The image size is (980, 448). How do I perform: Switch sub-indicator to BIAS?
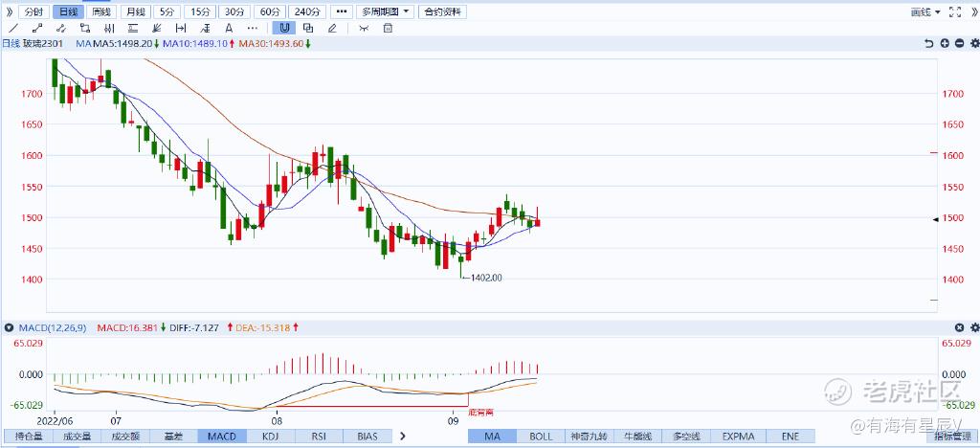[x=368, y=437]
